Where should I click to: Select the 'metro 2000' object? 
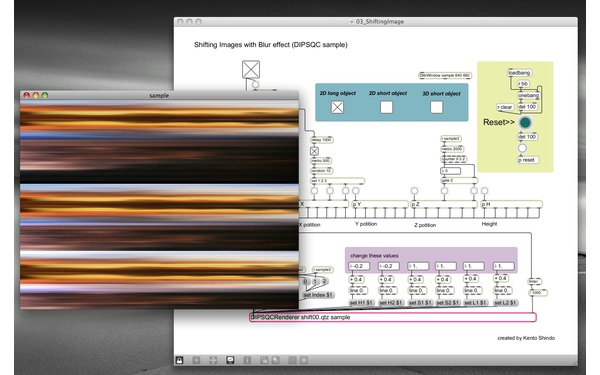452,149
